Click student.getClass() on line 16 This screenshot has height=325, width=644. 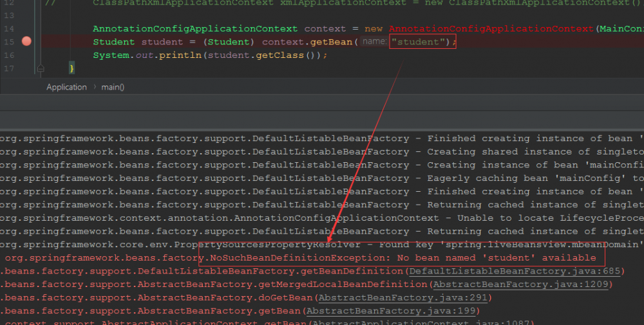click(262, 55)
